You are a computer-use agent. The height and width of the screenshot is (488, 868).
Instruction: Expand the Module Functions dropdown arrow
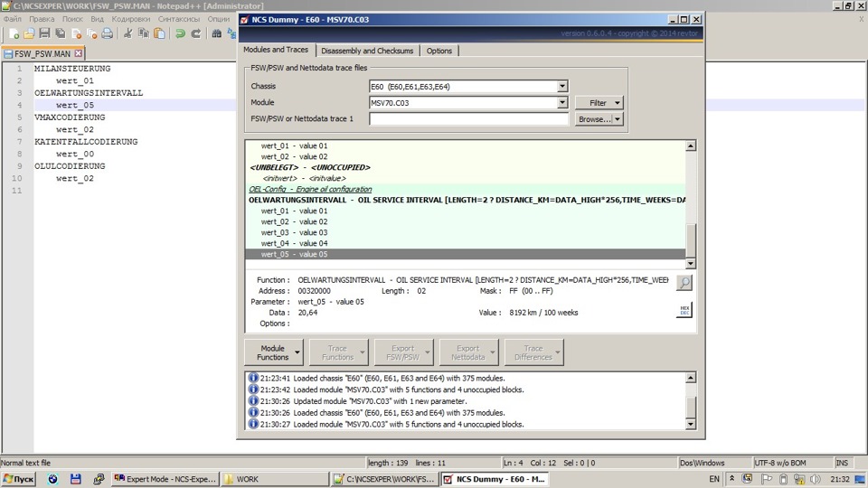pos(297,352)
